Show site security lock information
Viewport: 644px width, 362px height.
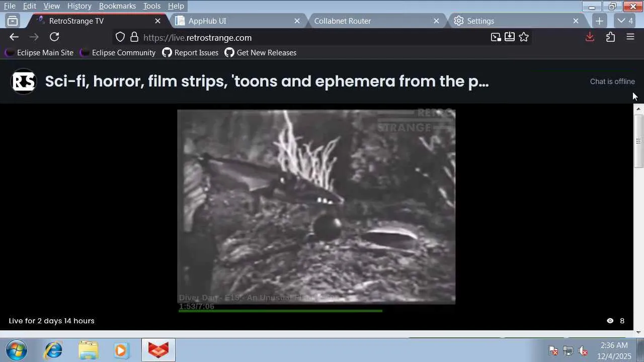(134, 37)
